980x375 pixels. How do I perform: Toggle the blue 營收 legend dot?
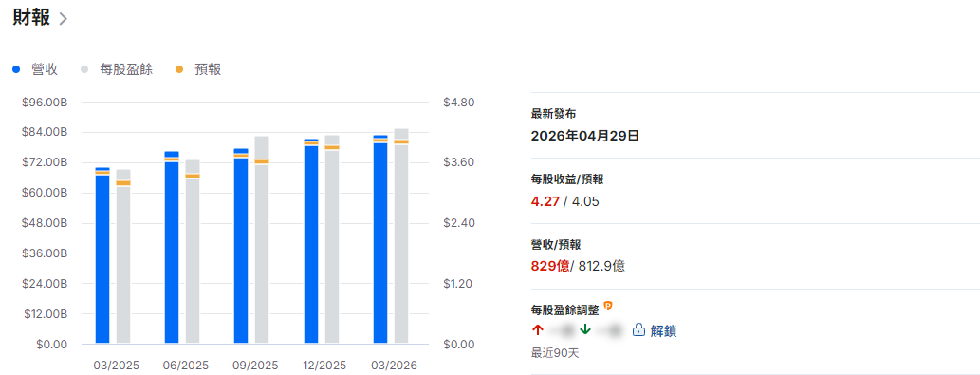[16, 70]
